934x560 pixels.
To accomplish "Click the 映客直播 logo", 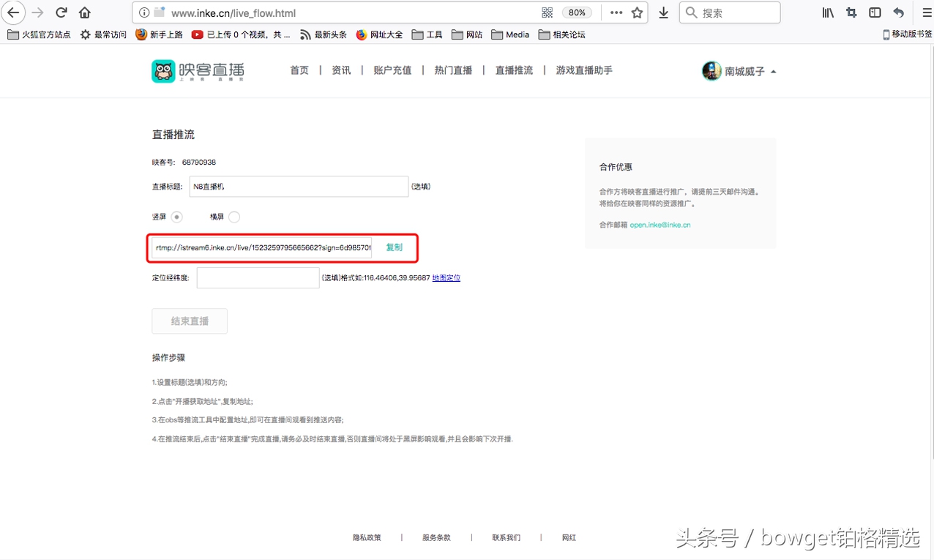I will tap(196, 70).
